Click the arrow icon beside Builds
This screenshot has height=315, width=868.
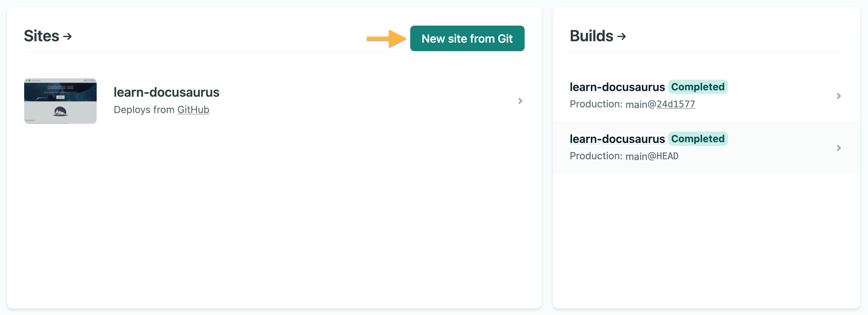(x=622, y=36)
